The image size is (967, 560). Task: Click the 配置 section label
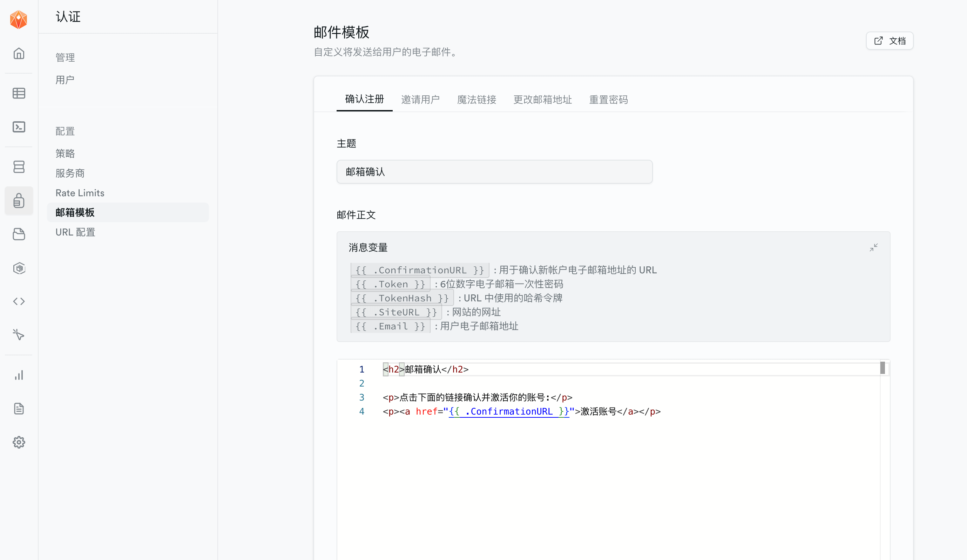pos(65,131)
